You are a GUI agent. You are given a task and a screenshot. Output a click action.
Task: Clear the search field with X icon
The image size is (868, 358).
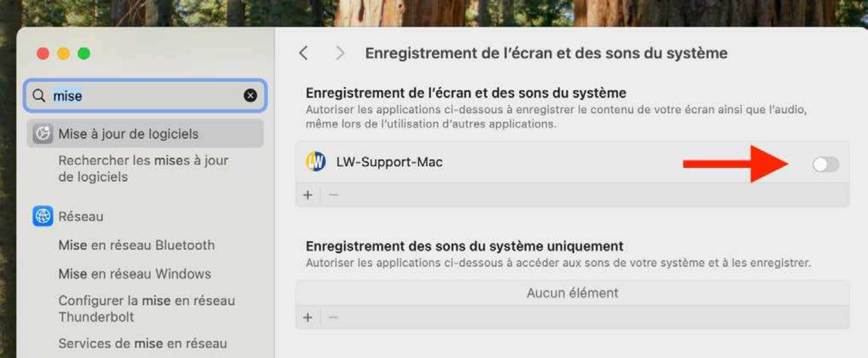click(x=250, y=96)
